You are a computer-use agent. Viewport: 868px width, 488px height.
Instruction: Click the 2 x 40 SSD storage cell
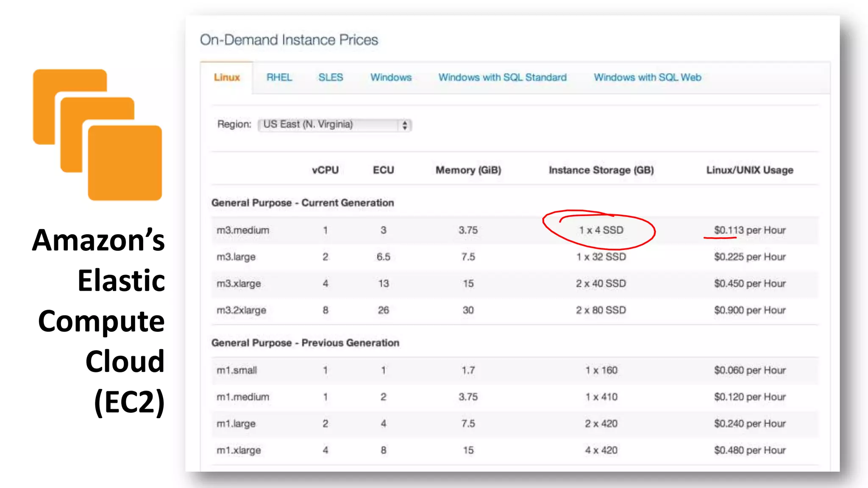pyautogui.click(x=601, y=284)
